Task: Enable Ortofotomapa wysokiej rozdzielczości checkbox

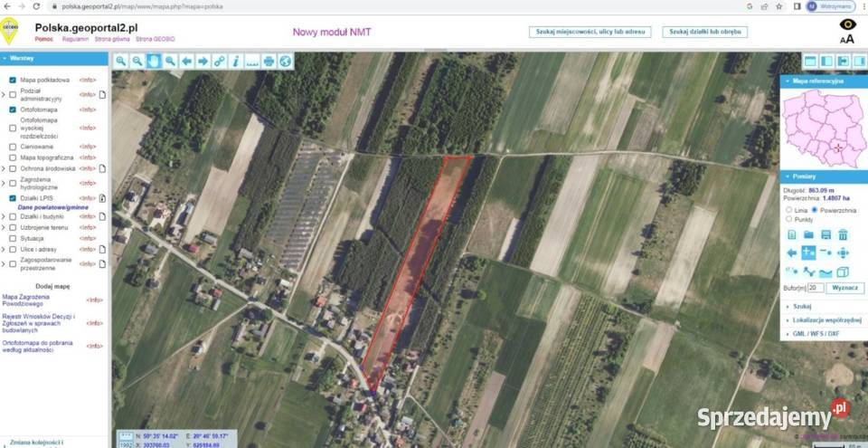Action: coord(13,128)
